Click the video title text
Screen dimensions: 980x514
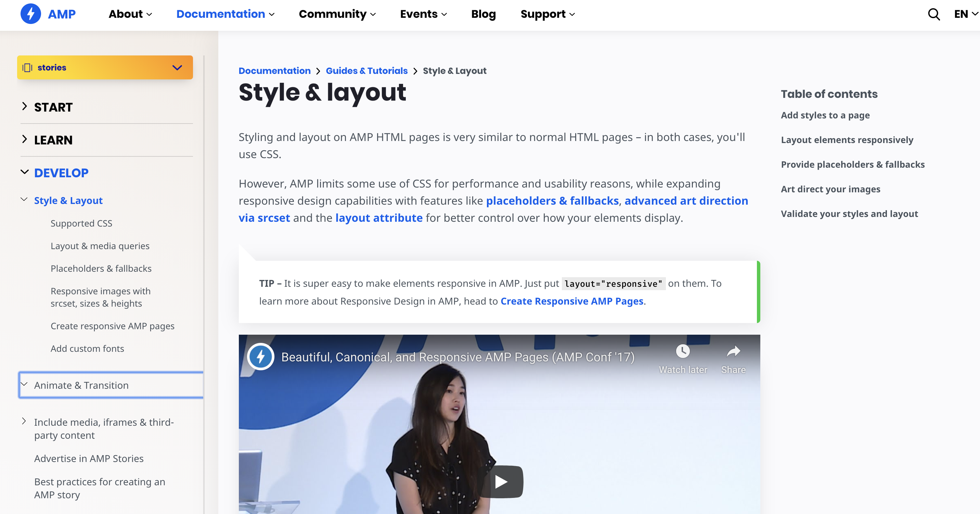[x=457, y=357]
